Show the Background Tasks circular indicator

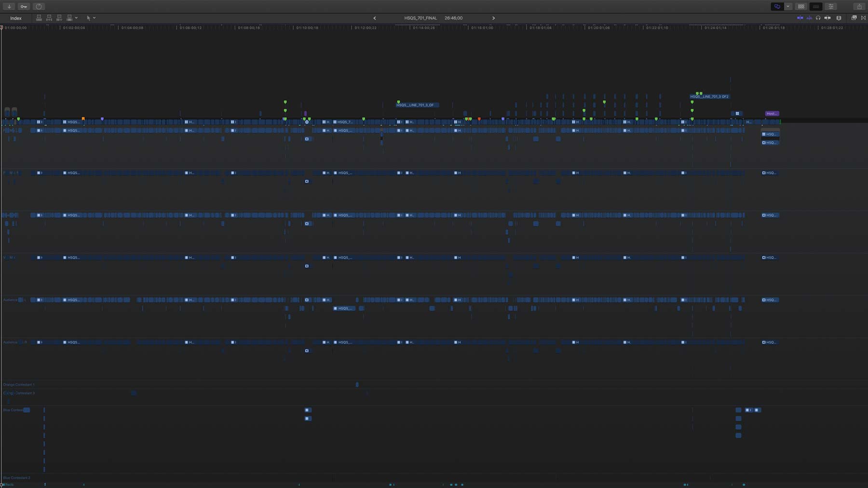click(x=39, y=6)
